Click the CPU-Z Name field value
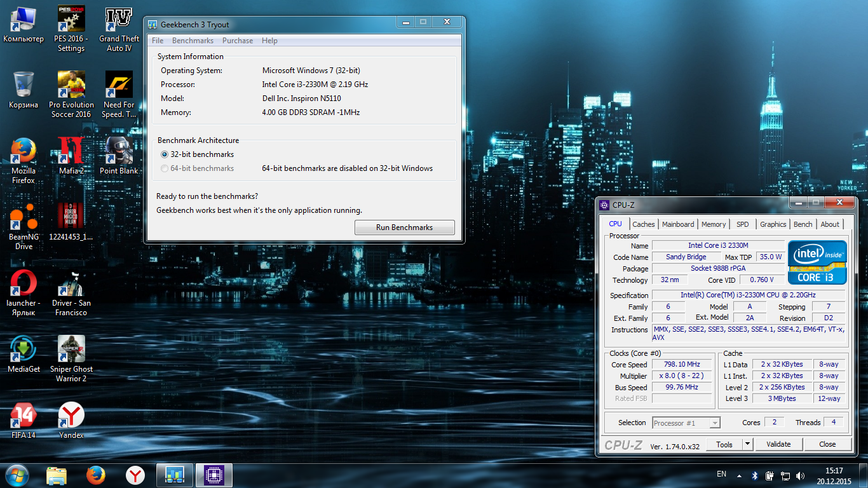The image size is (868, 488). tap(718, 245)
